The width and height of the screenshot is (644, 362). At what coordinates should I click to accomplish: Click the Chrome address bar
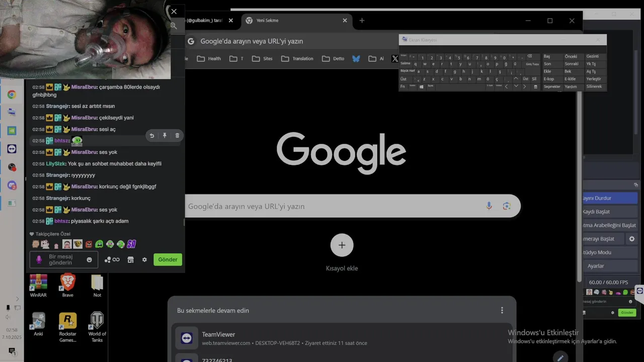(x=292, y=41)
